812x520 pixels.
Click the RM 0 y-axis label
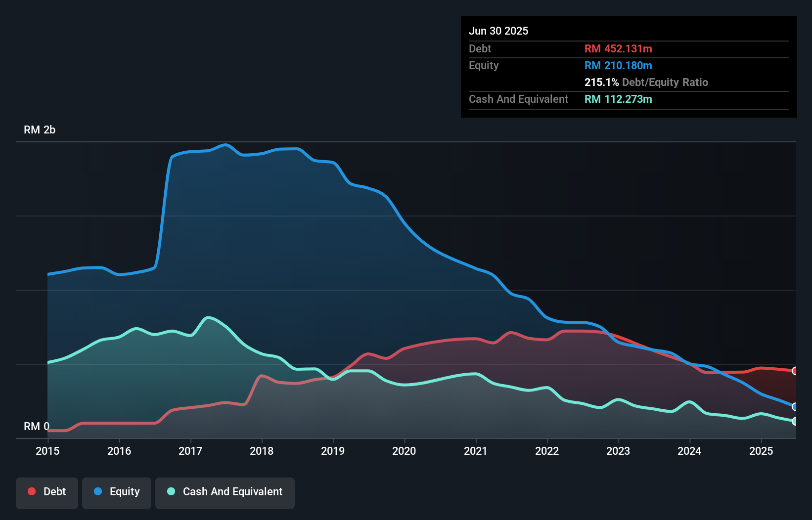[x=36, y=426]
